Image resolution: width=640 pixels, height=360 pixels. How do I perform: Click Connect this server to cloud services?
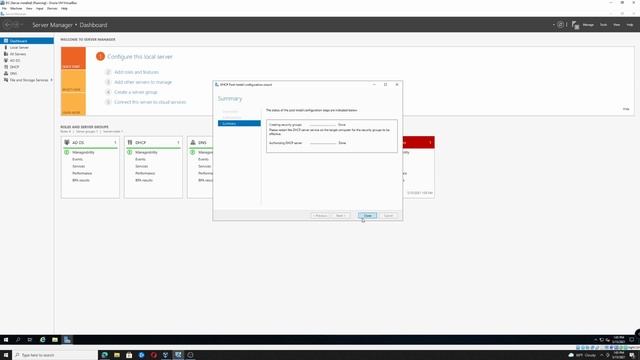click(150, 102)
